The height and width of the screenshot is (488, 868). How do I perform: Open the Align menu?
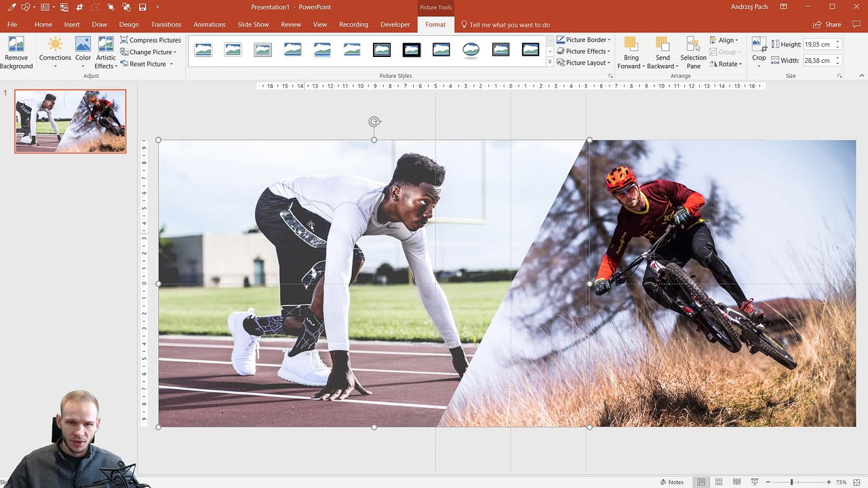click(x=724, y=41)
